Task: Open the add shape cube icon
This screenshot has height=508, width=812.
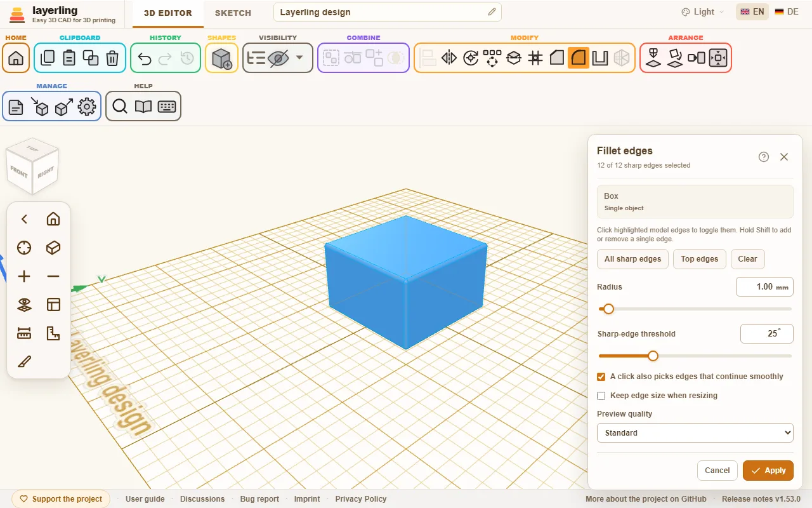Action: click(221, 58)
